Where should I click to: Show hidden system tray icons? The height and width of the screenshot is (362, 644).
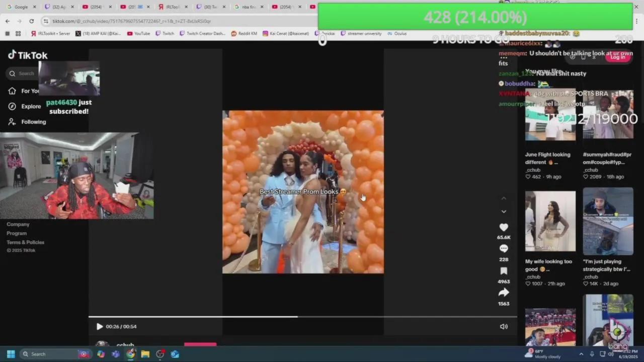[581, 354]
